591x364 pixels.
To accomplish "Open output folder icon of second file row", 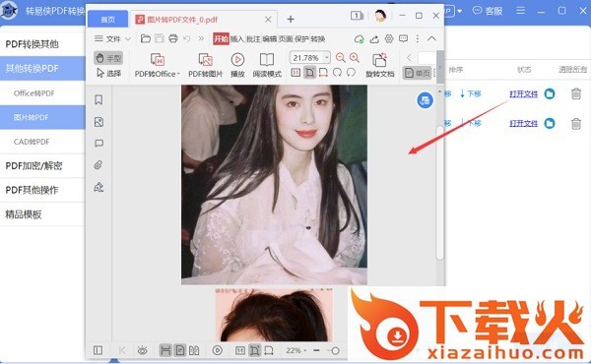I will click(550, 123).
